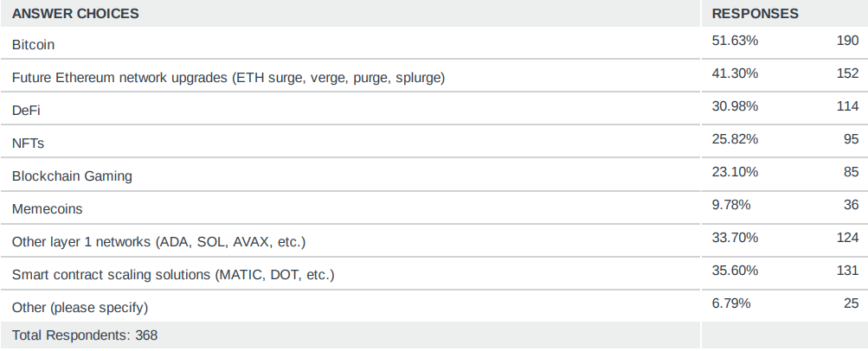Click the RESPONSES column header

coord(755,14)
